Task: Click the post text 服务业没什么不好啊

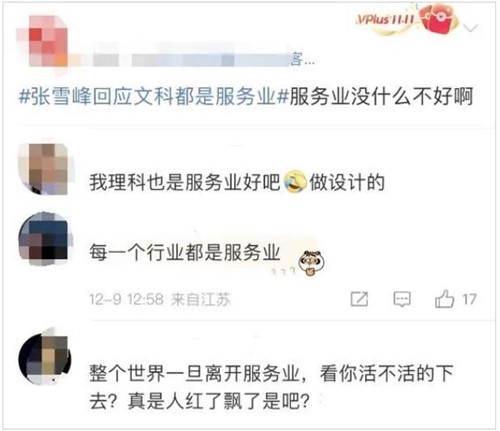Action: point(381,96)
